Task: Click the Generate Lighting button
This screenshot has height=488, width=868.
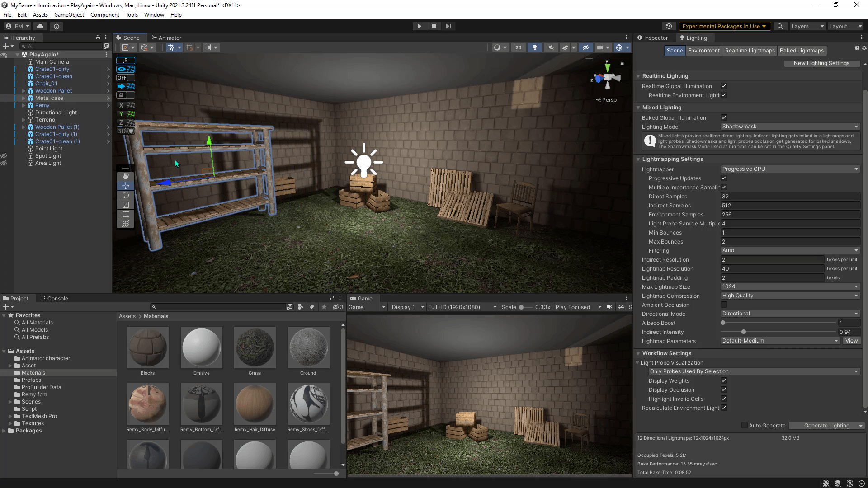Action: [x=826, y=426]
